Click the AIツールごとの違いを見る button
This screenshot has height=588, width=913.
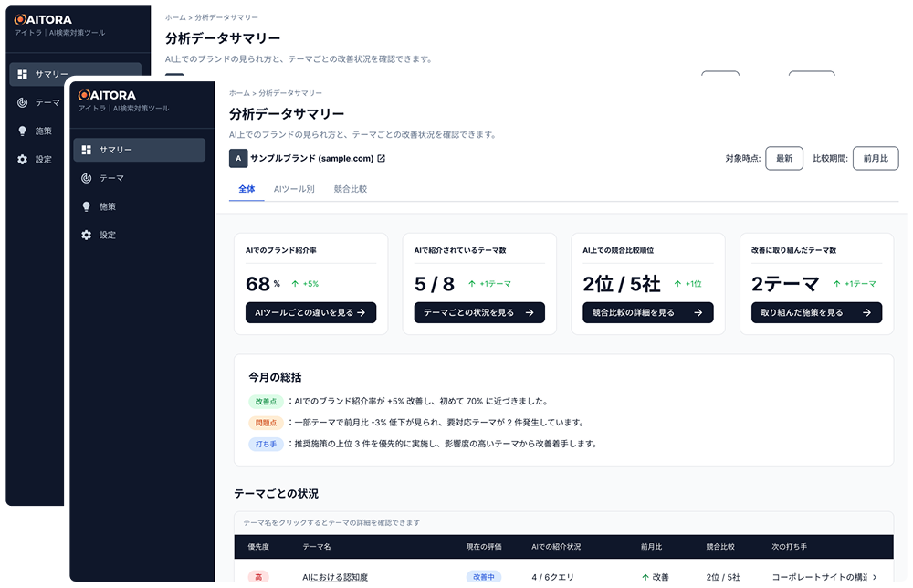coord(311,312)
